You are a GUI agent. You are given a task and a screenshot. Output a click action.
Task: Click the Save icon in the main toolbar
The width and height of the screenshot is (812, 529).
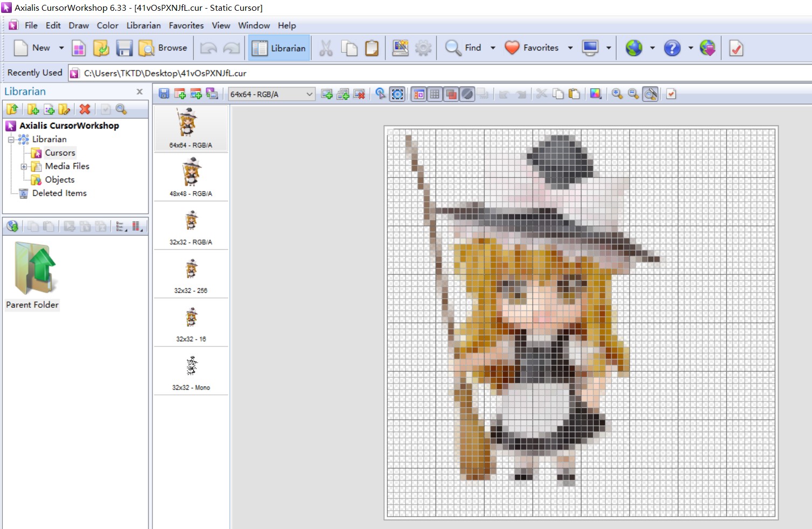pos(124,48)
